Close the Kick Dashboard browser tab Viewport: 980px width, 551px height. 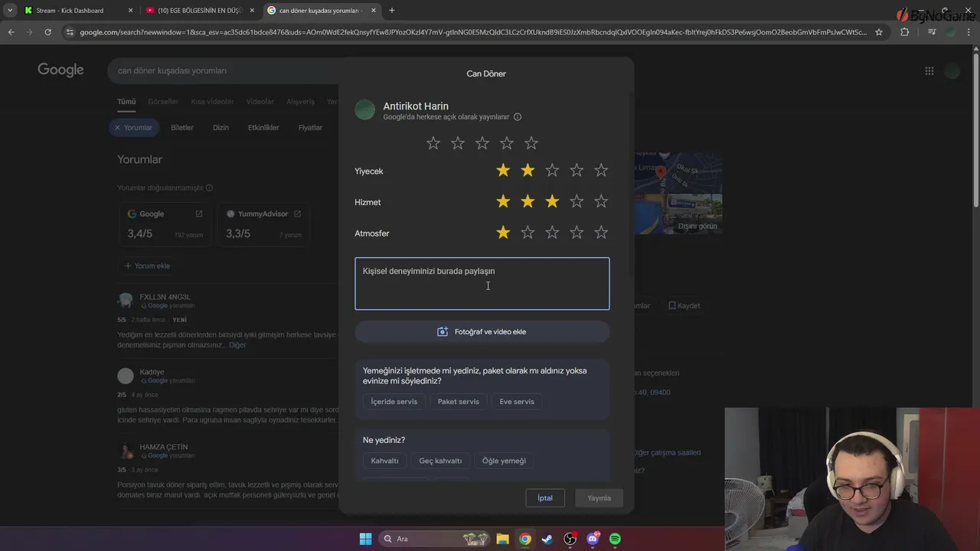click(130, 11)
